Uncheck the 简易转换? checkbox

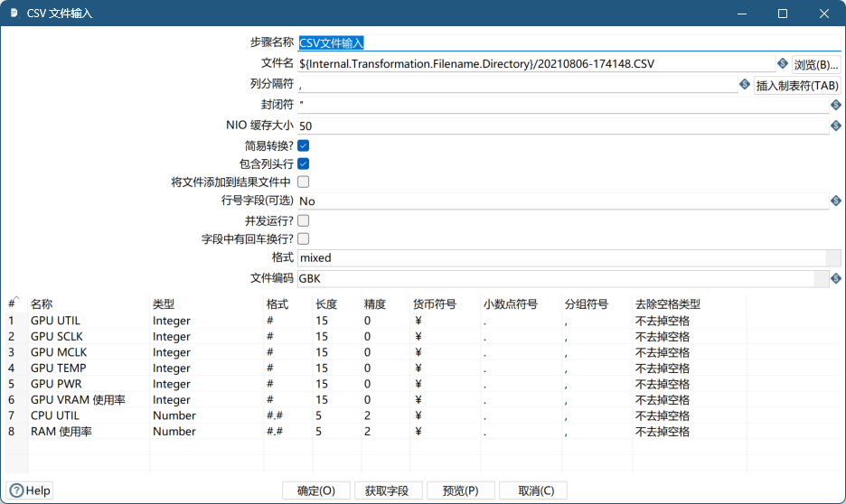(304, 145)
